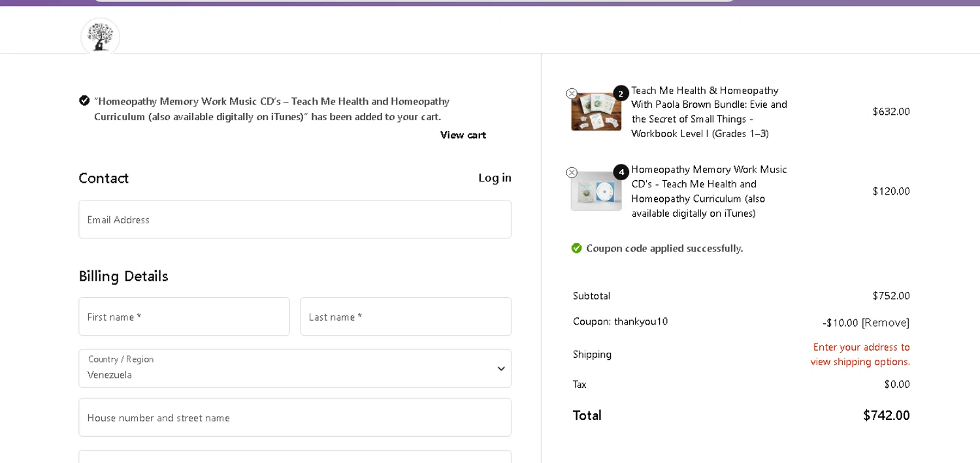Click the quantity badge 4 on CD item

pyautogui.click(x=621, y=172)
